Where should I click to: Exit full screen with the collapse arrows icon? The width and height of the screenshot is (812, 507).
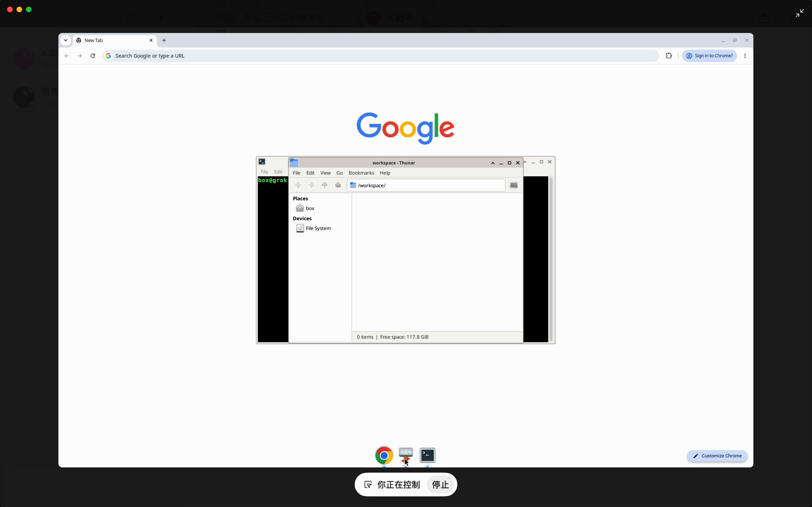point(800,13)
